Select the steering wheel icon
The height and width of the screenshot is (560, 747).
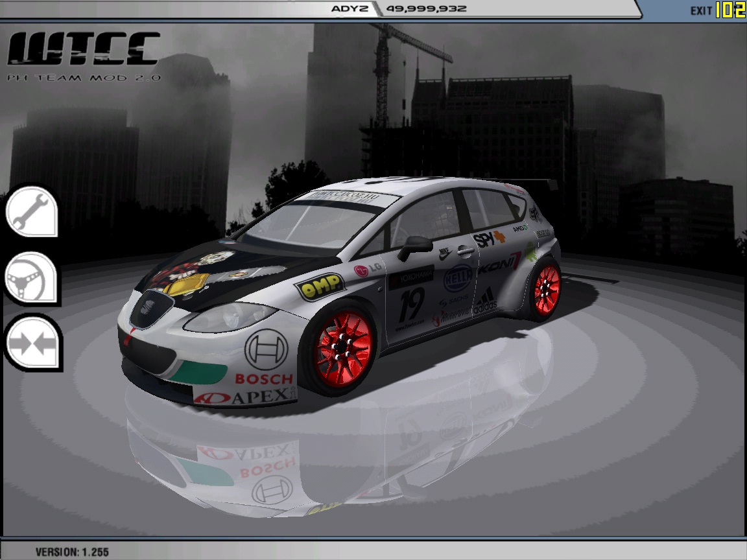coord(31,279)
